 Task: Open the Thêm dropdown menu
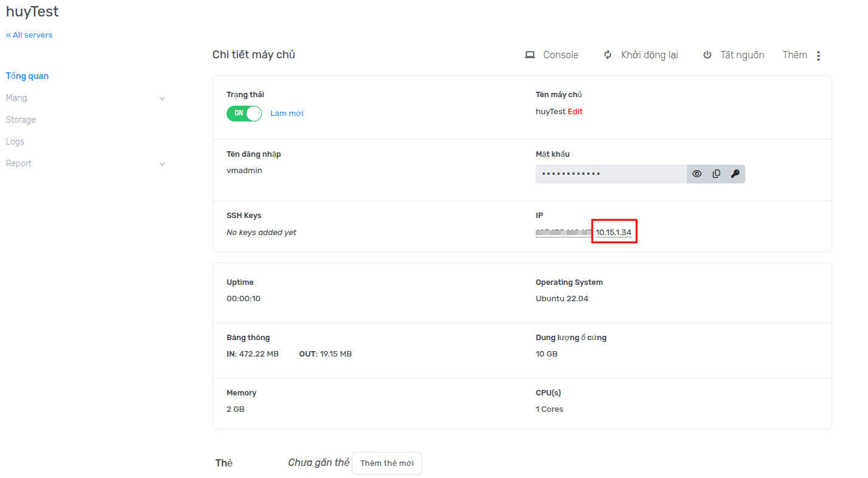pos(795,55)
